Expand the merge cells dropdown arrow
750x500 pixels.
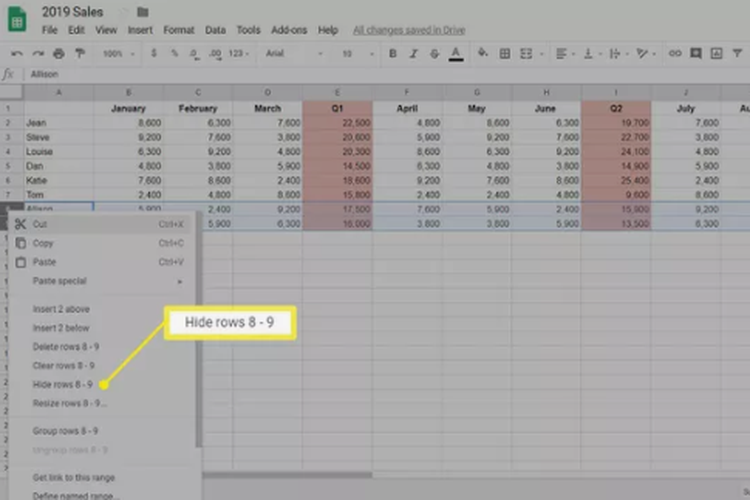[541, 54]
